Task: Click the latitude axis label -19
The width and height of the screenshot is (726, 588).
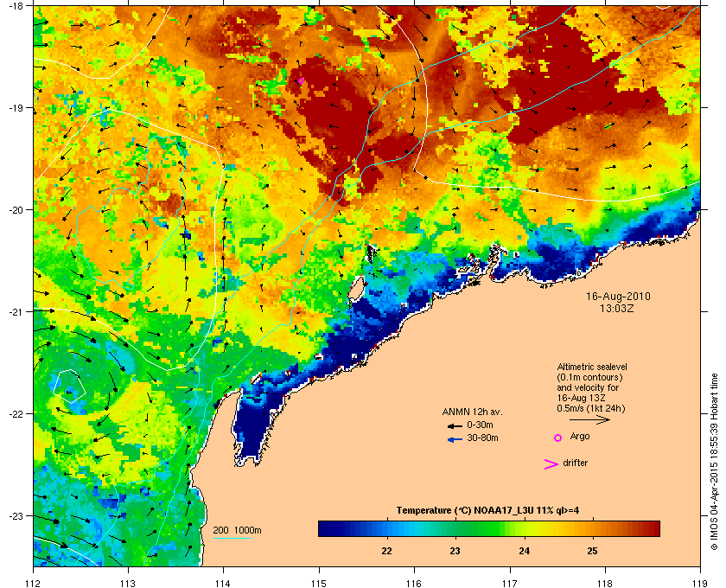Action: 16,107
